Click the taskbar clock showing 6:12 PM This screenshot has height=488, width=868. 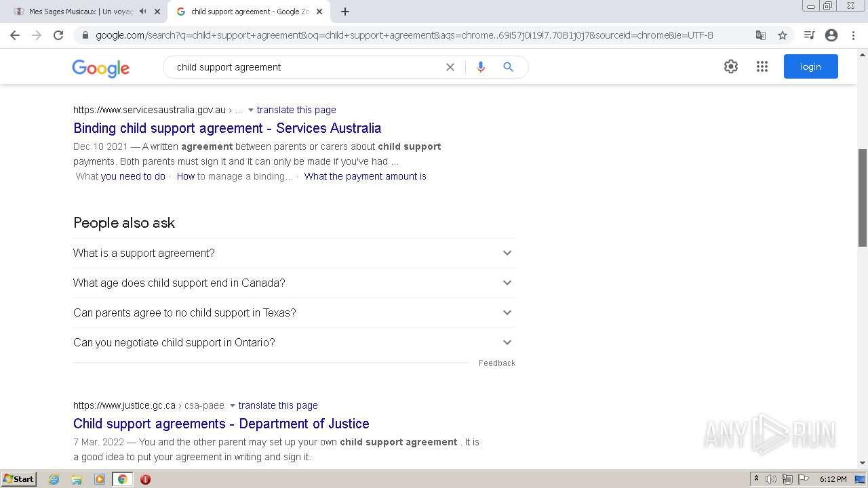[833, 479]
